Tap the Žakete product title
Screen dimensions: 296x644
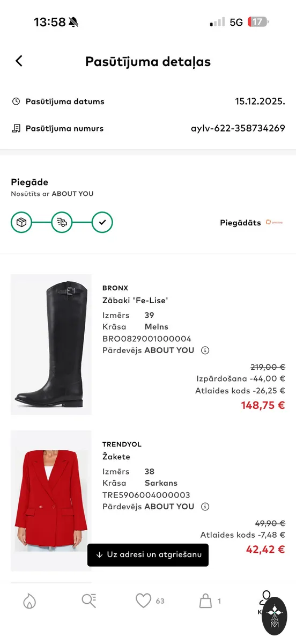tap(116, 457)
